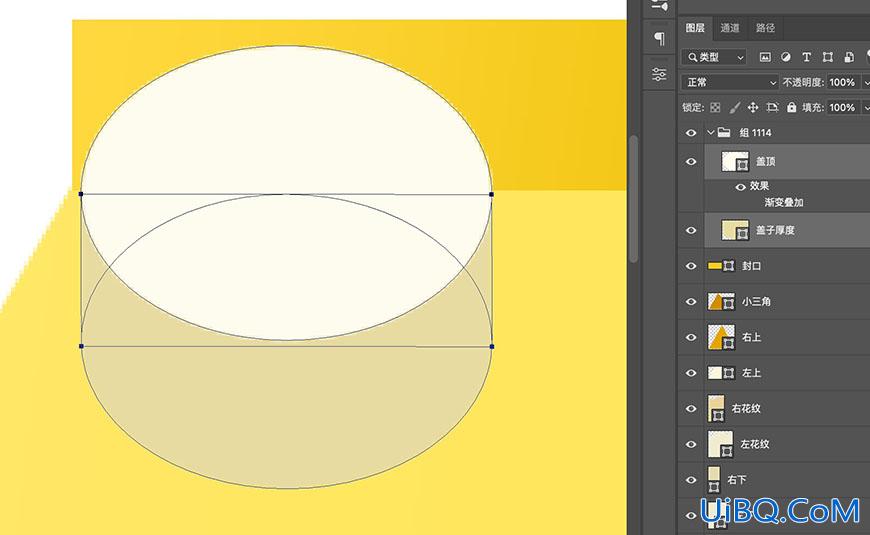Open the Paragraph panel icon
Viewport: 870px width, 535px height.
[659, 38]
